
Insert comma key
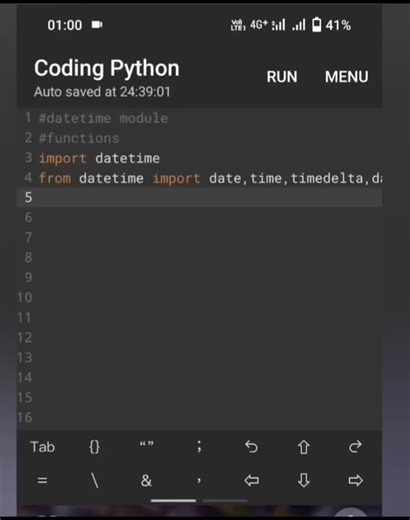click(x=199, y=480)
